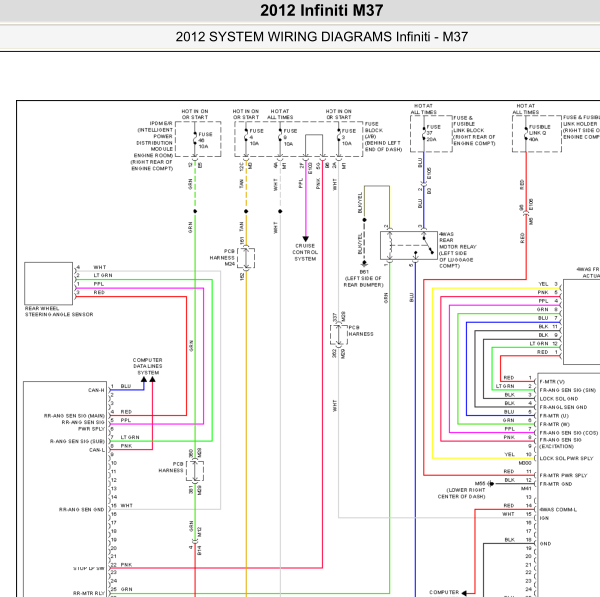
Task: Select the "FR-MTR PWR SPLY" label
Action: 563,475
